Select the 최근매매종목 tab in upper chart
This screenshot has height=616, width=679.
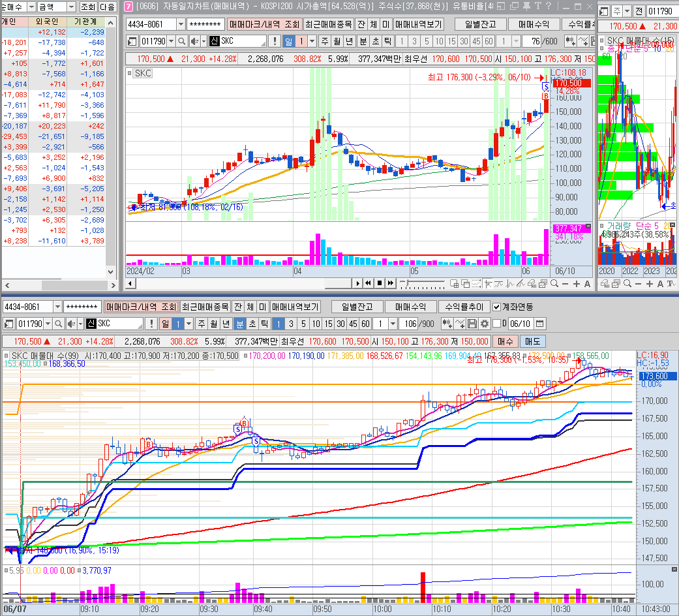pos(328,24)
